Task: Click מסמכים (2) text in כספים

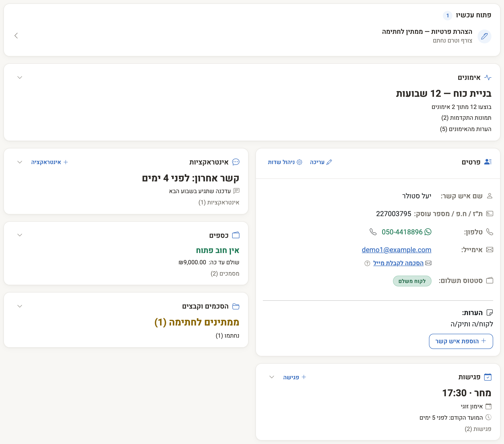Action: point(225,274)
